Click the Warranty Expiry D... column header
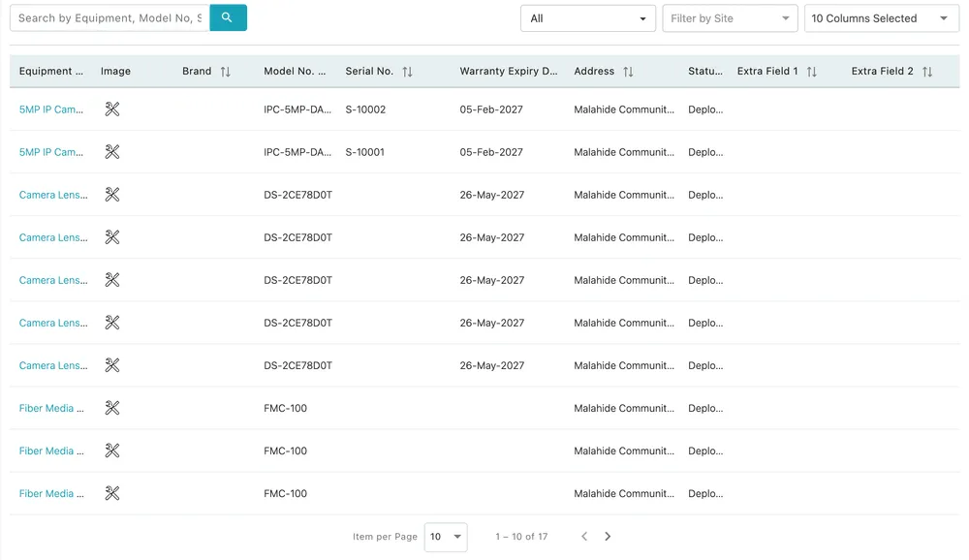The width and height of the screenshot is (969, 560). 509,71
